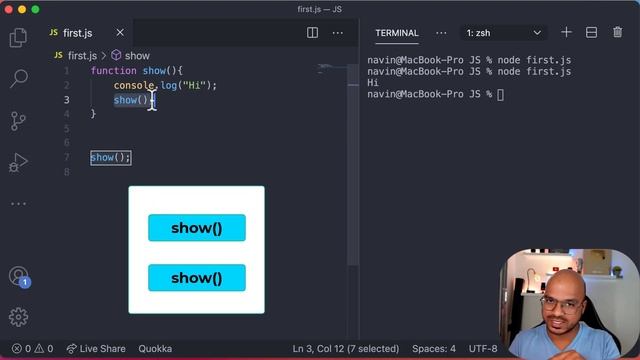Open the 1: zsh terminal dropdown
Viewport: 640px width, 360px height.
pos(504,33)
